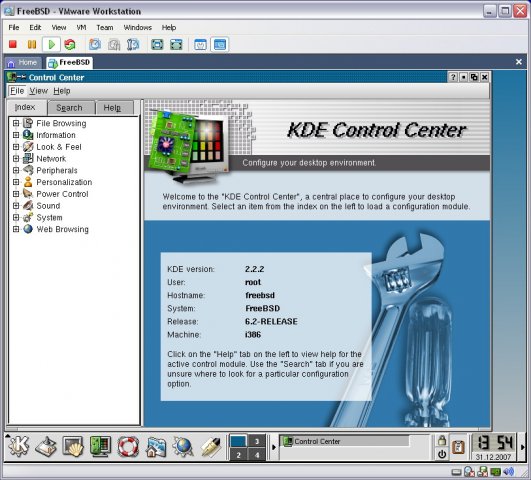531x480 pixels.
Task: Switch to virtual desktop 4
Action: [x=257, y=455]
